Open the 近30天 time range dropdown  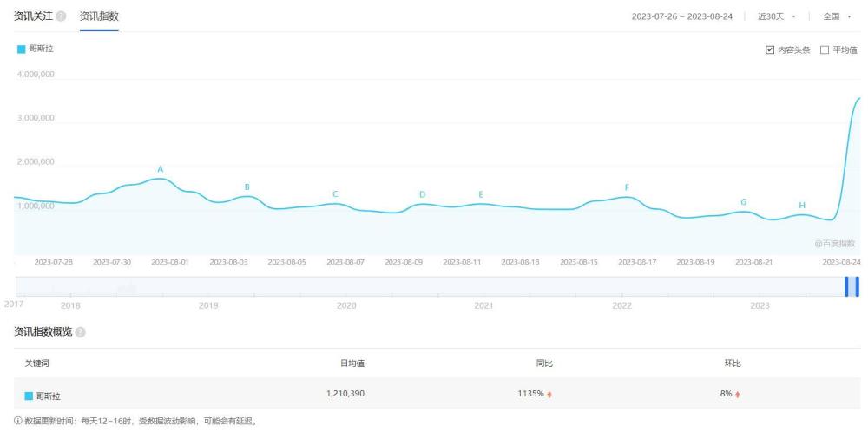(x=777, y=16)
